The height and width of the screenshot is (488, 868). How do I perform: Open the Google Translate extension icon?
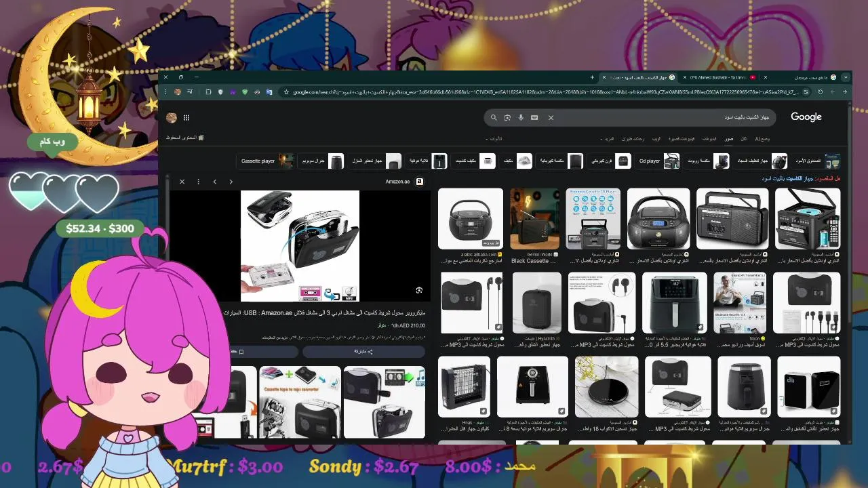[269, 92]
